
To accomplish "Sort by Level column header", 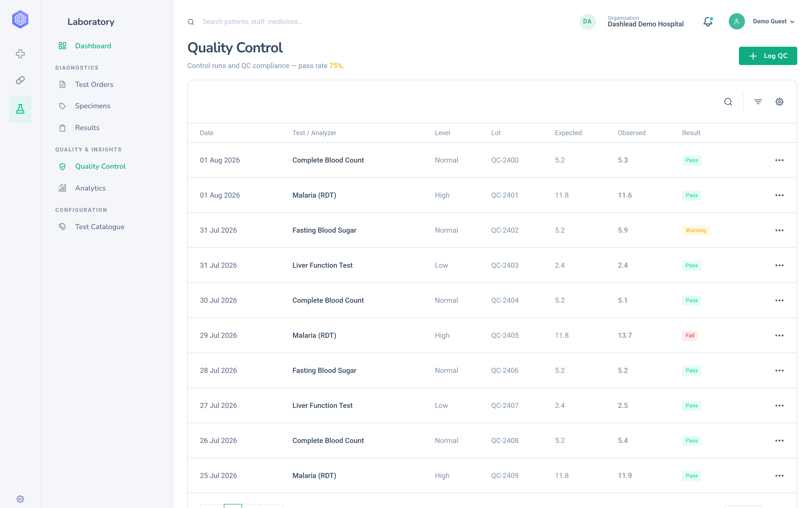I will click(442, 133).
